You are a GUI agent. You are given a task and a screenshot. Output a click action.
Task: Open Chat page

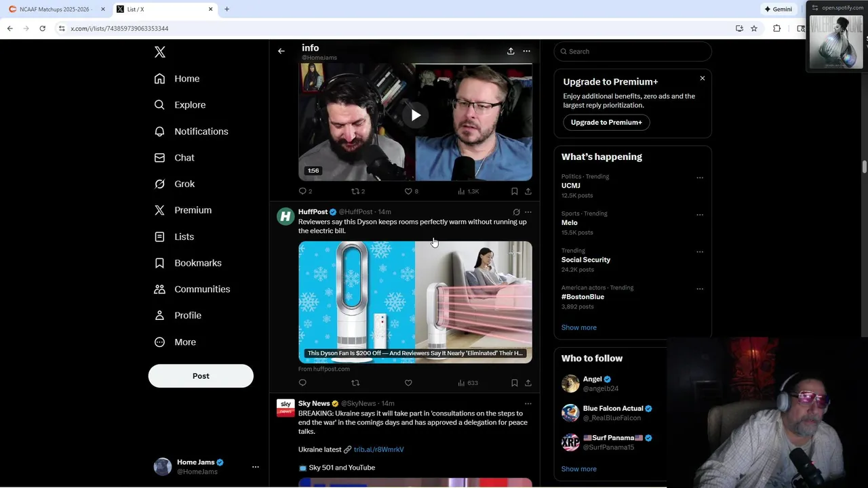(x=174, y=158)
